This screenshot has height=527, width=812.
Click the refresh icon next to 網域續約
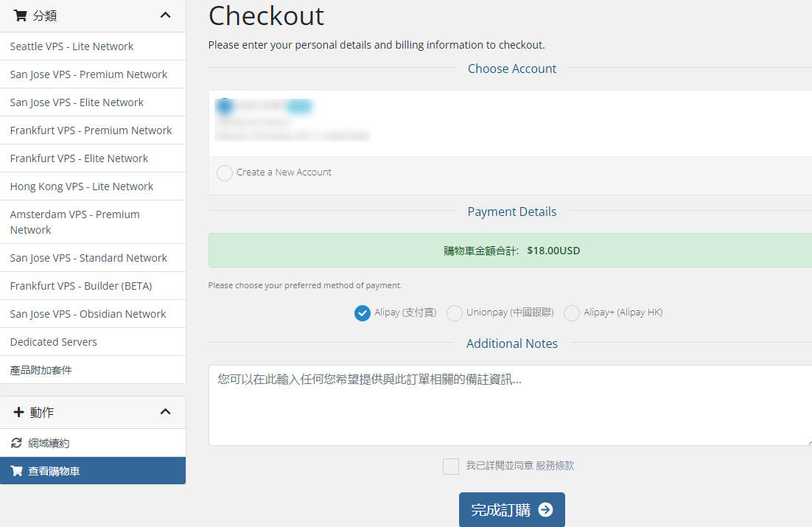point(16,443)
